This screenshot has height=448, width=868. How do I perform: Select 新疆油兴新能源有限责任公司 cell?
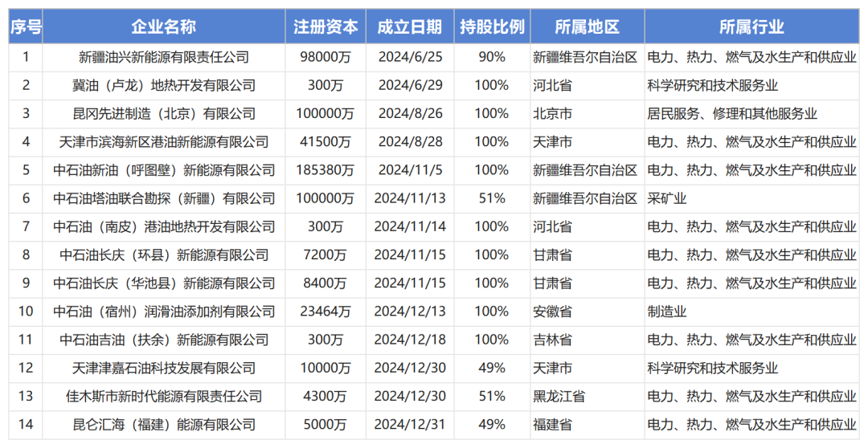tap(164, 58)
